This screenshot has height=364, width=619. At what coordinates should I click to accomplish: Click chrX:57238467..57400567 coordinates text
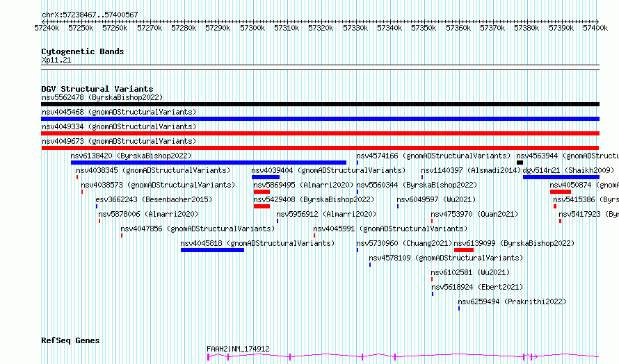(90, 15)
